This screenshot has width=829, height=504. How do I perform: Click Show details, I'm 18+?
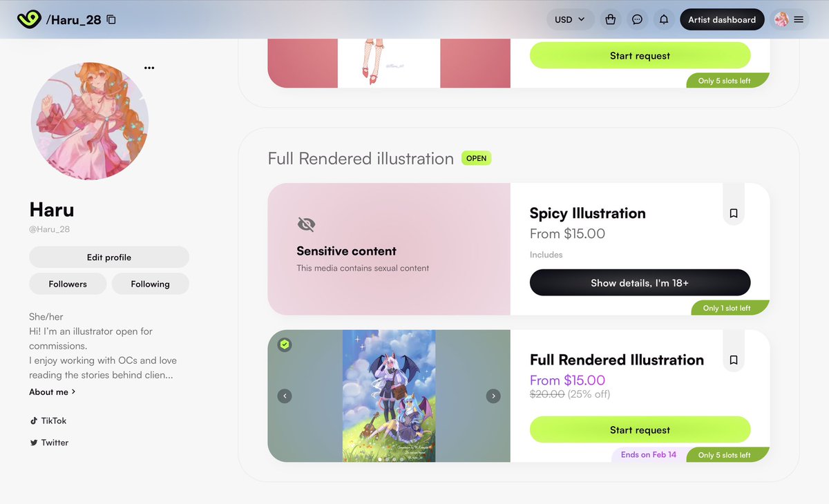[x=640, y=282]
